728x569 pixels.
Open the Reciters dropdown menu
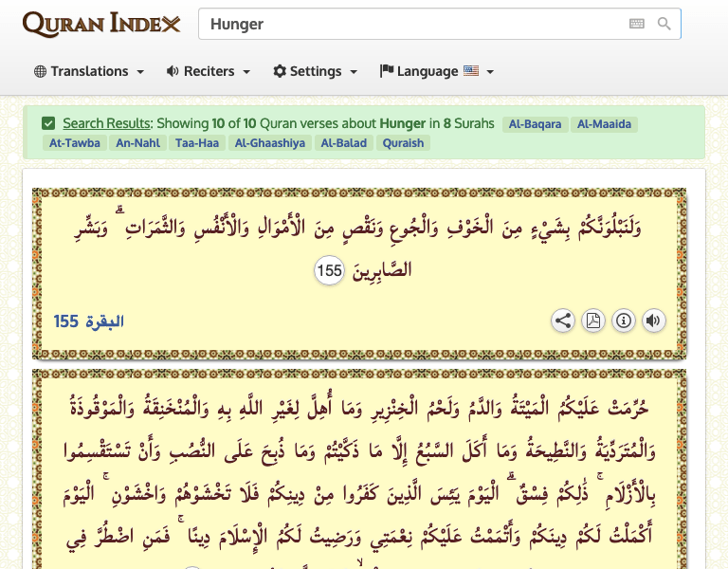[x=209, y=71]
